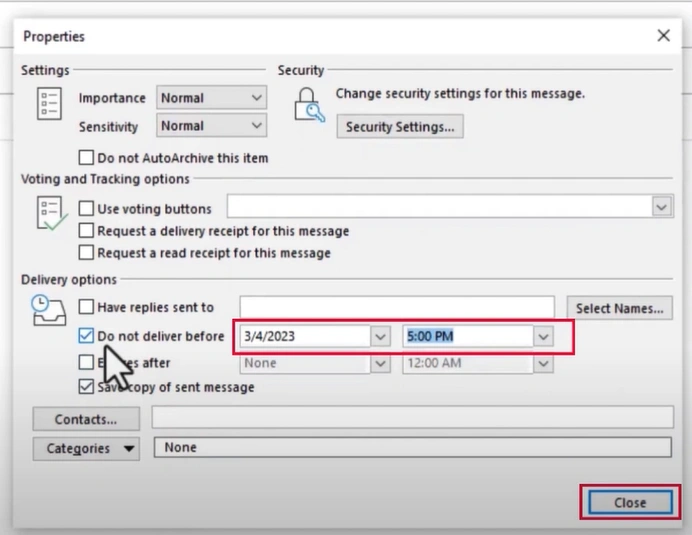Screen dimensions: 692x535
Task: Click the security padlock and key icon
Action: pos(309,105)
